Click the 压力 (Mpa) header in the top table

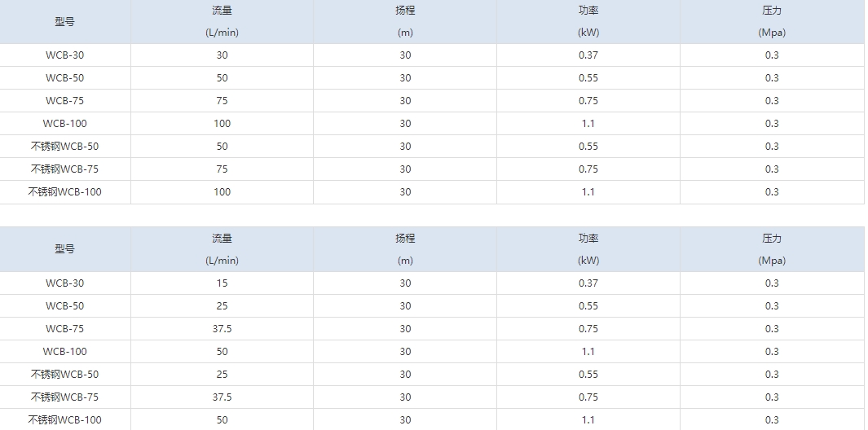pos(772,22)
